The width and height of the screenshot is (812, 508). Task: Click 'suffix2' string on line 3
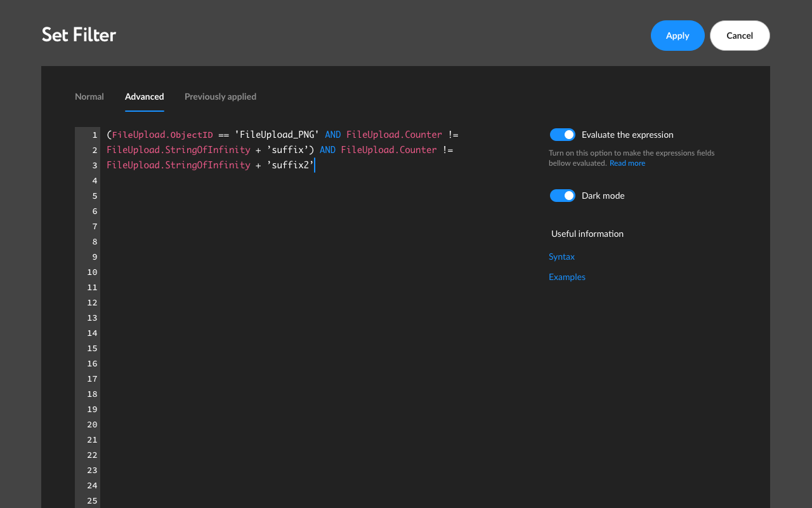pos(291,165)
